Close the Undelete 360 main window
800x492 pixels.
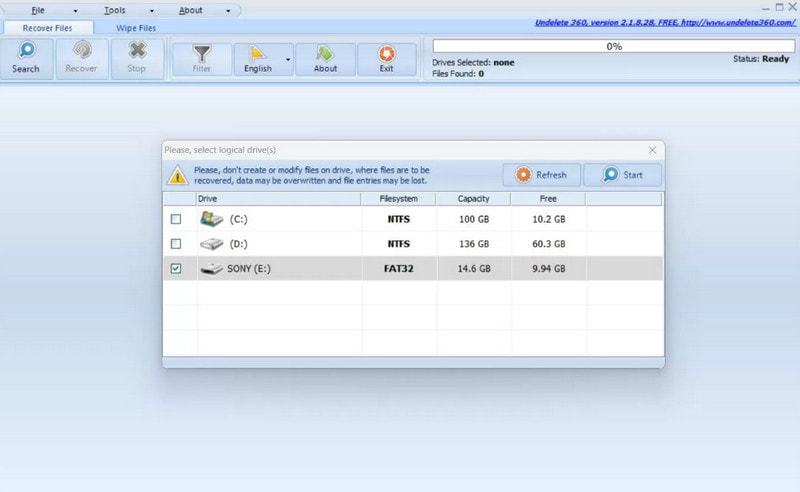point(793,7)
